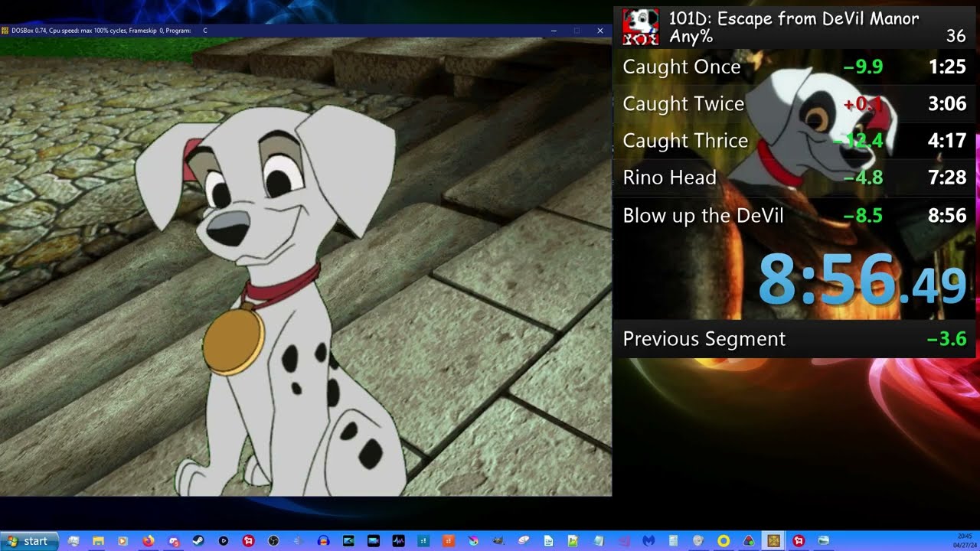Open the Visual Studio taskbar icon

(623, 541)
